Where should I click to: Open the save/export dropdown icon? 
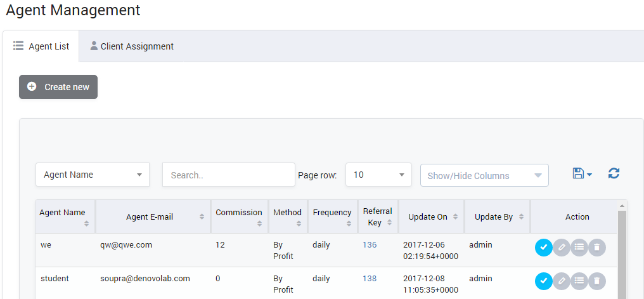[581, 174]
